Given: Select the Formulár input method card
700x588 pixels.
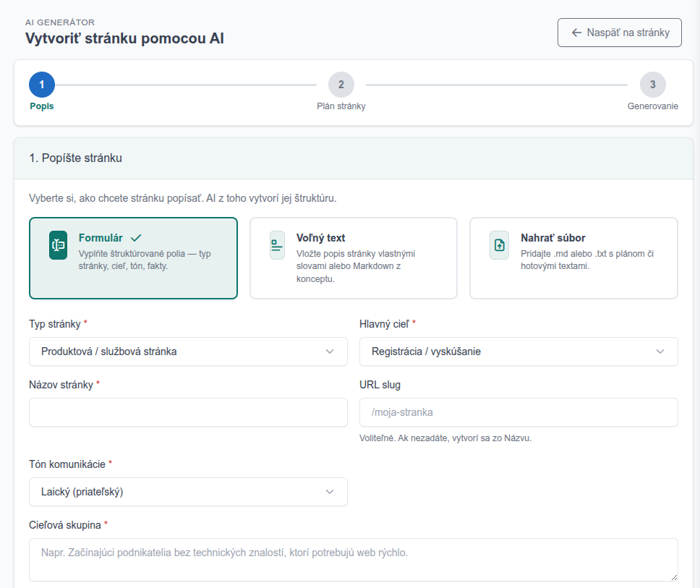Looking at the screenshot, I should pos(133,258).
